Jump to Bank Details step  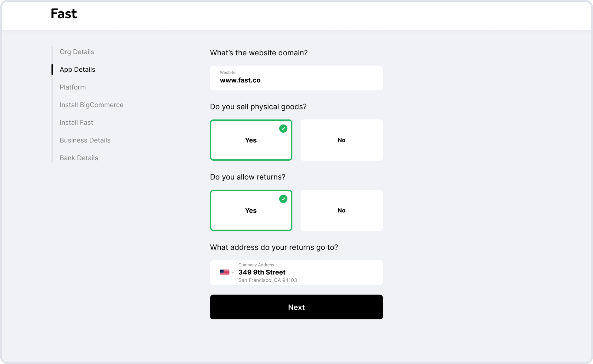[x=79, y=158]
